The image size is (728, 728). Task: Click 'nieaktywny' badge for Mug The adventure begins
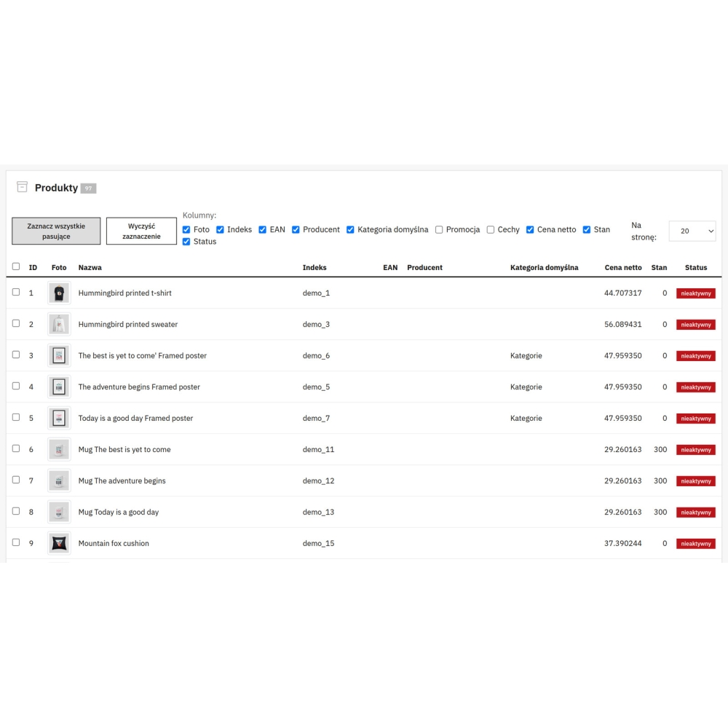tap(695, 481)
